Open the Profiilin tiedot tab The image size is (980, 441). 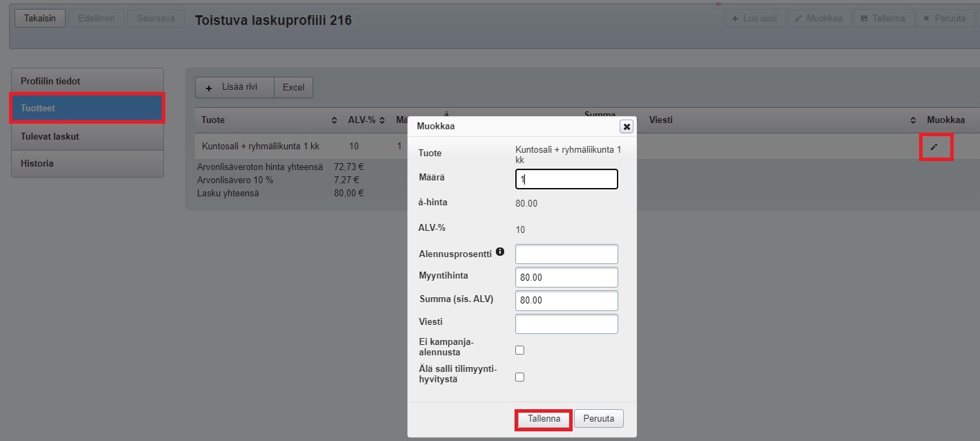point(87,82)
